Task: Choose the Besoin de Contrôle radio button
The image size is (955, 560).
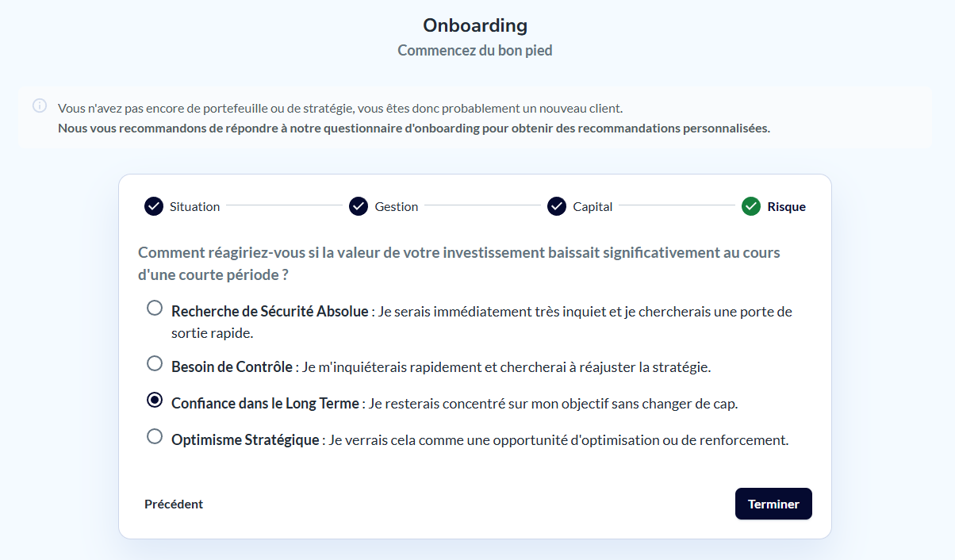Action: point(155,363)
